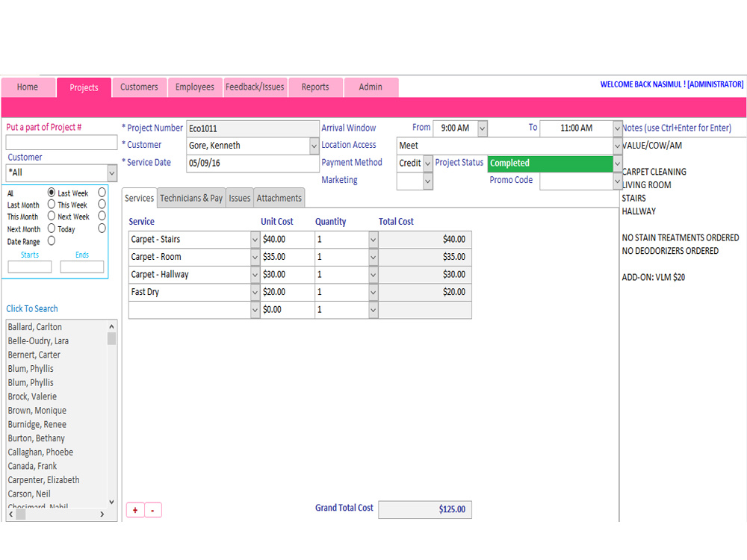Open quantity dropdown for Fast Dry row
747x560 pixels.
[373, 293]
